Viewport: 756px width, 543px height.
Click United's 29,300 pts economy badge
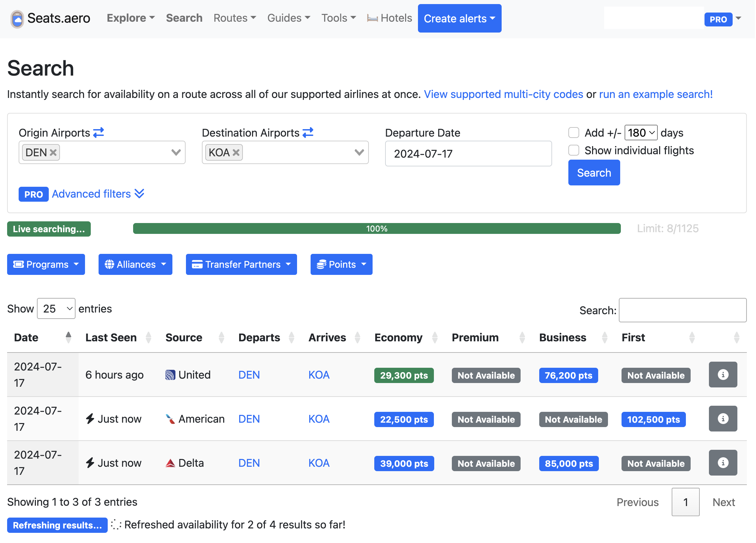click(404, 375)
